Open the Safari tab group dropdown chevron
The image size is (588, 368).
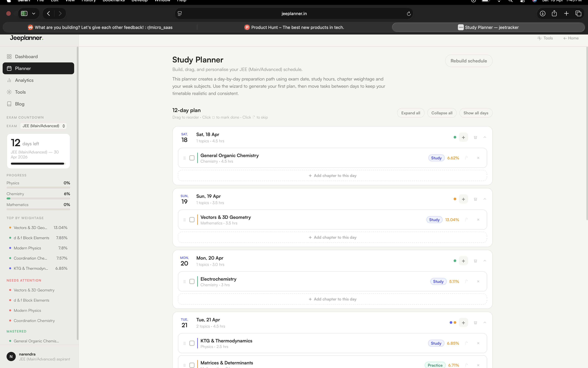coord(34,14)
